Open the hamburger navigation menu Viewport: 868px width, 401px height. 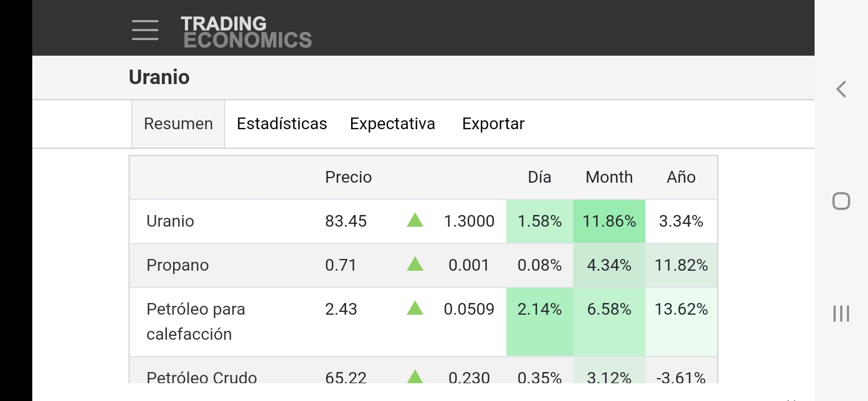point(145,30)
